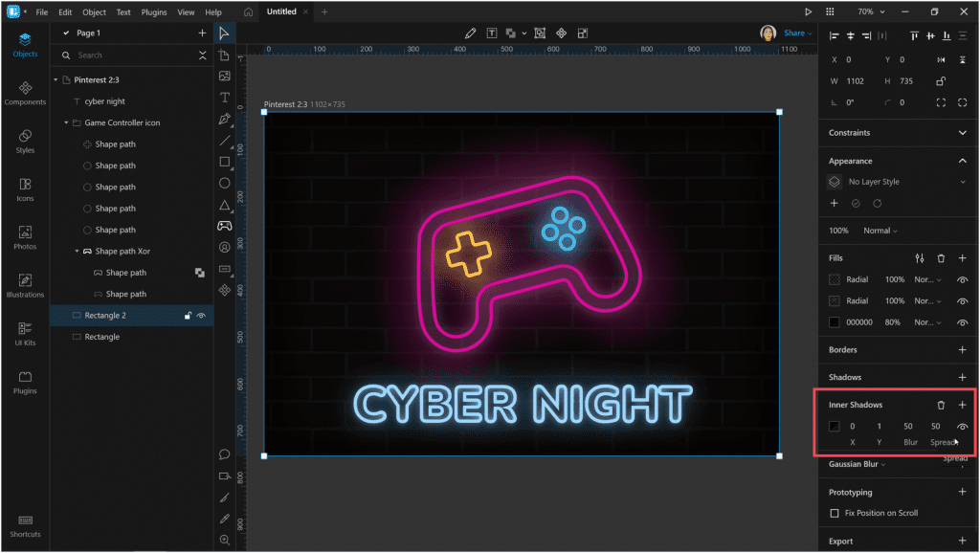Open the Object menu
The height and width of the screenshot is (553, 980).
(95, 12)
